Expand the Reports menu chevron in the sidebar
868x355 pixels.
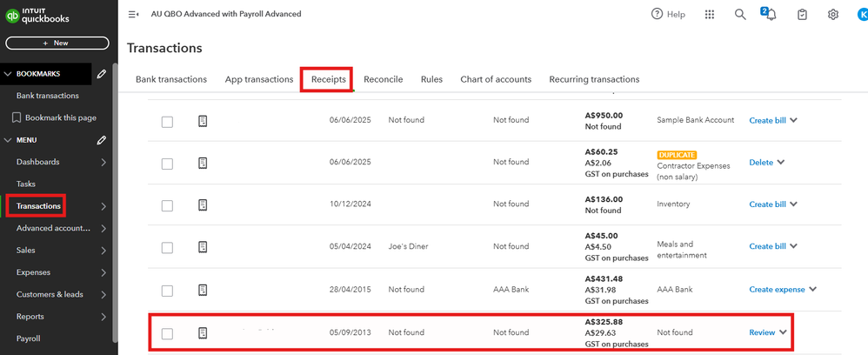click(x=103, y=317)
